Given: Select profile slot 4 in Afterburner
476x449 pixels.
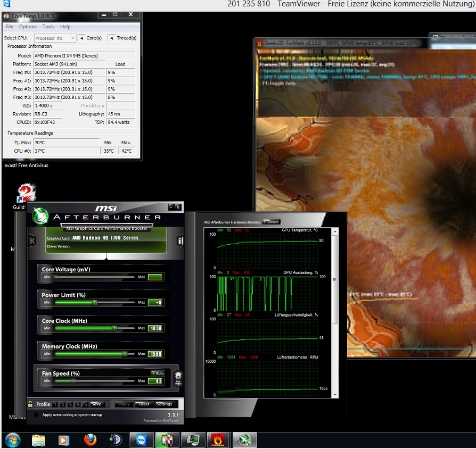Looking at the screenshot, I should [x=78, y=404].
